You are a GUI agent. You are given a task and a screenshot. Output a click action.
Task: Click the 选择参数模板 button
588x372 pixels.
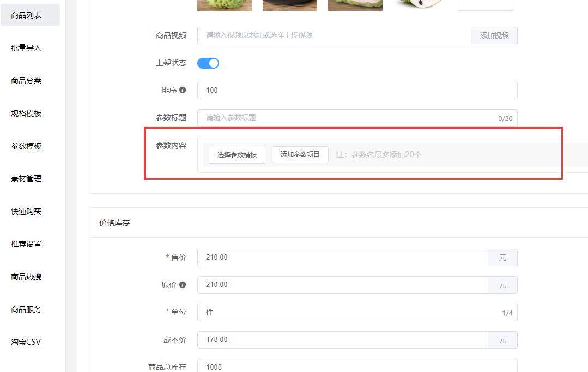[x=237, y=155]
